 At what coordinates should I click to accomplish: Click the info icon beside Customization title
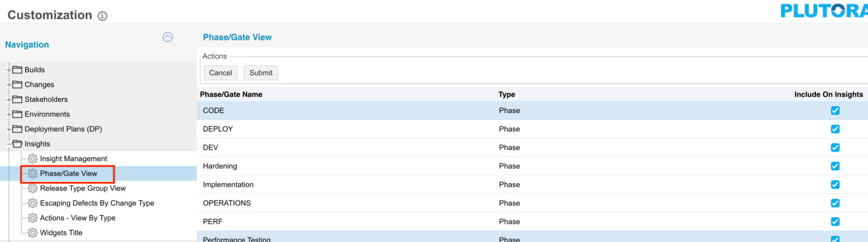pyautogui.click(x=102, y=16)
